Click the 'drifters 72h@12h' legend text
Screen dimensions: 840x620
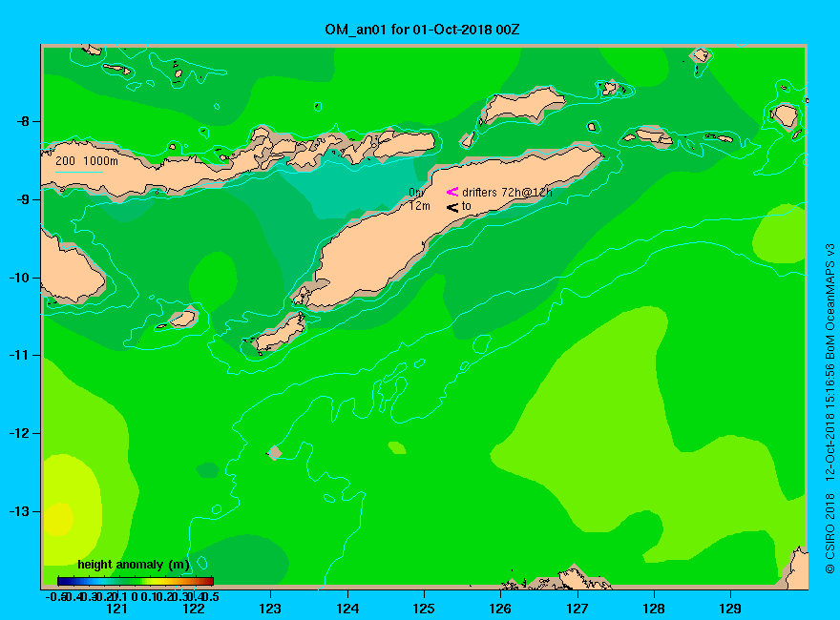[x=507, y=193]
